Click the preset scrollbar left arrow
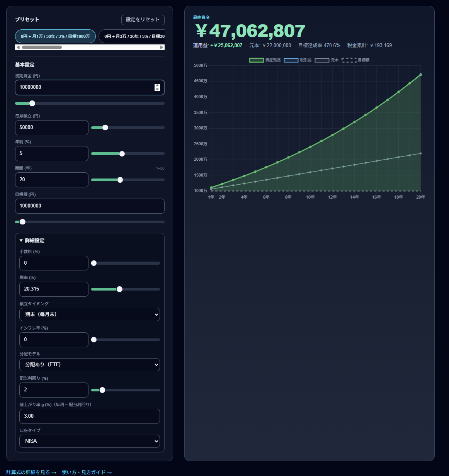The image size is (449, 476). 18,48
